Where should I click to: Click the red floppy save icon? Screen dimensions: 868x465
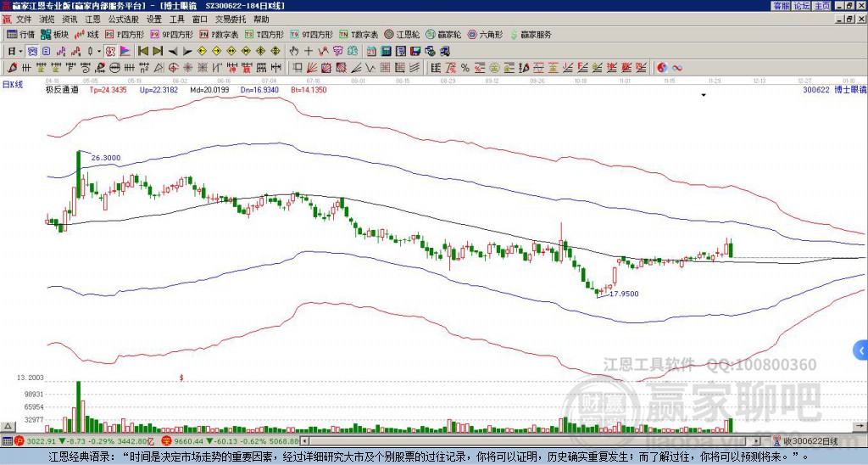(x=415, y=51)
